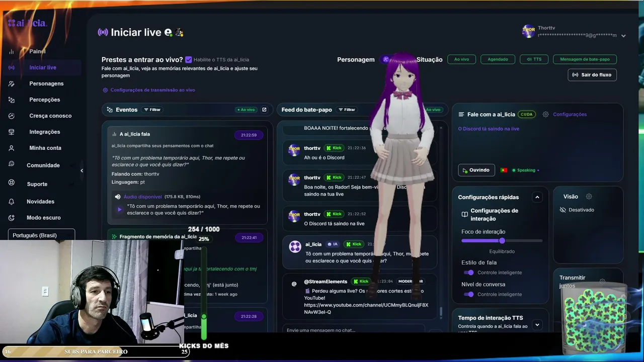Click gear icon beside Fale com a ai_licia
Screen dimensions: 644x362
click(x=545, y=114)
